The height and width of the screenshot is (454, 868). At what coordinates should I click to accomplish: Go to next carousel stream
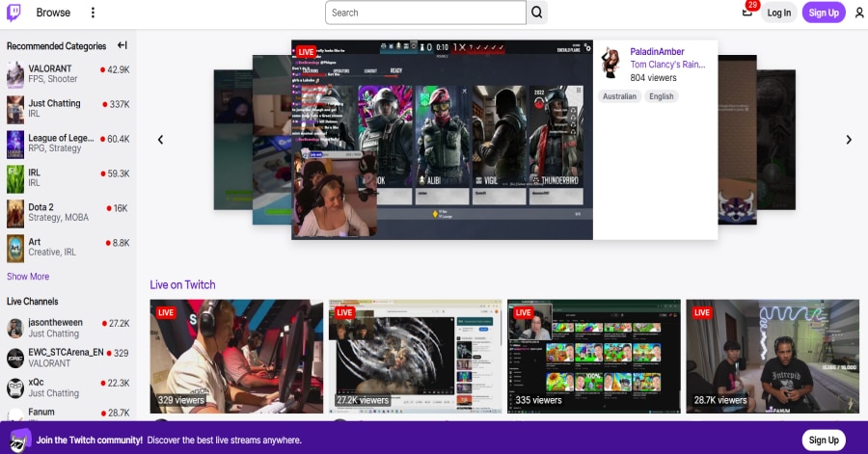click(x=849, y=140)
